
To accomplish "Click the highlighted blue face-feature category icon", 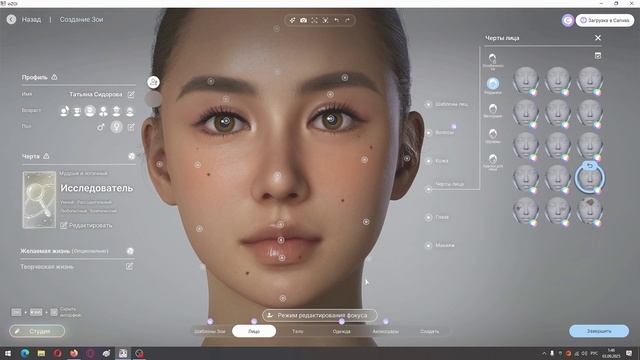I will (x=493, y=84).
